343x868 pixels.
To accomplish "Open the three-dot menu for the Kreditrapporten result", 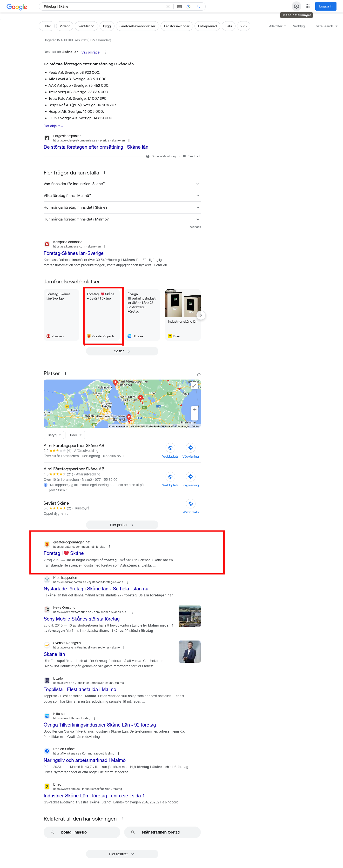I will [127, 582].
